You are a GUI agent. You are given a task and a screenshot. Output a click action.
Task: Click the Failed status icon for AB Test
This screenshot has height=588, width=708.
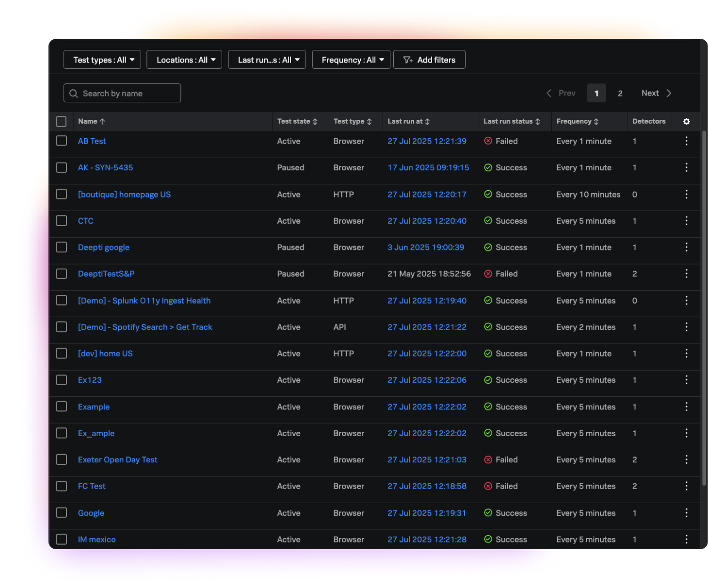tap(488, 141)
